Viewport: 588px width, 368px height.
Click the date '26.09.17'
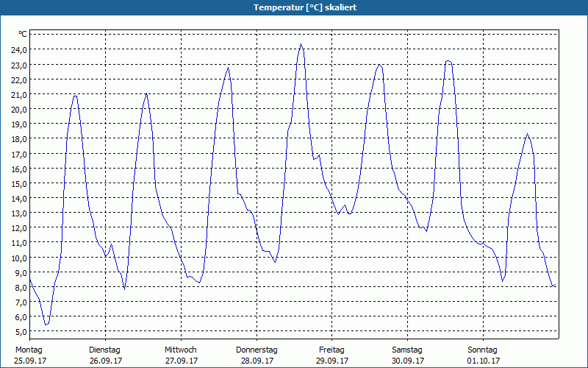click(x=106, y=361)
